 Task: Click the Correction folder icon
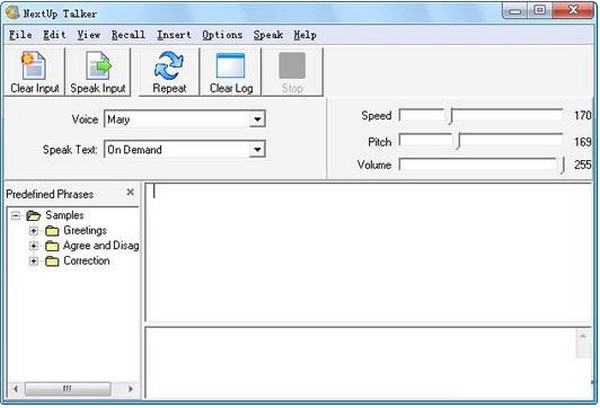click(x=52, y=261)
